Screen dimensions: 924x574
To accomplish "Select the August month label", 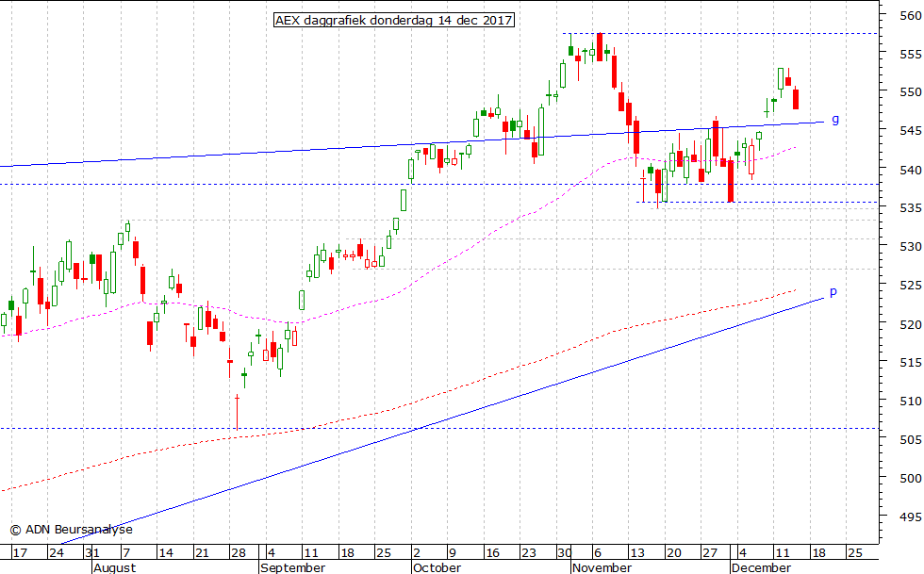I will click(115, 567).
